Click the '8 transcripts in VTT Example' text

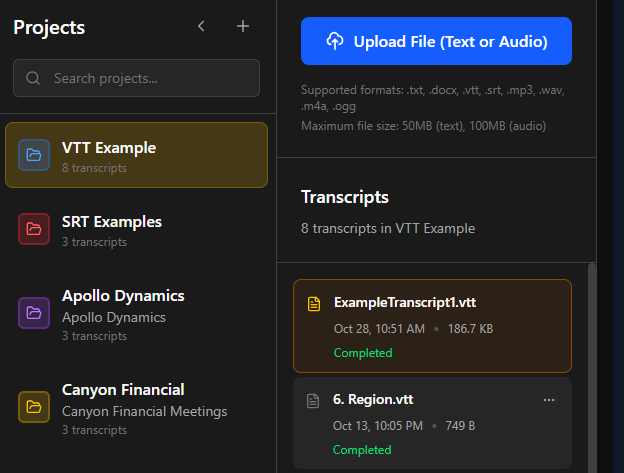[388, 228]
